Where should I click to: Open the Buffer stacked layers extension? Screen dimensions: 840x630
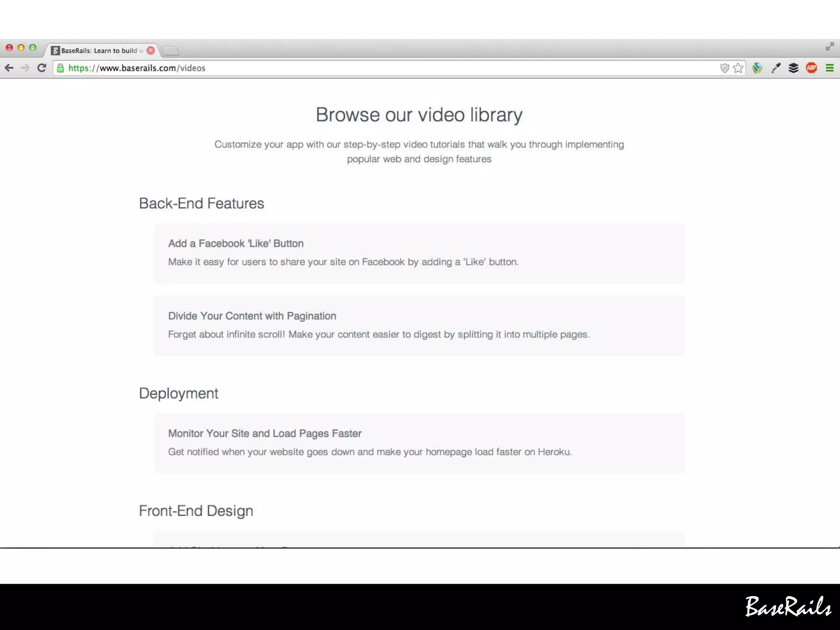tap(793, 68)
